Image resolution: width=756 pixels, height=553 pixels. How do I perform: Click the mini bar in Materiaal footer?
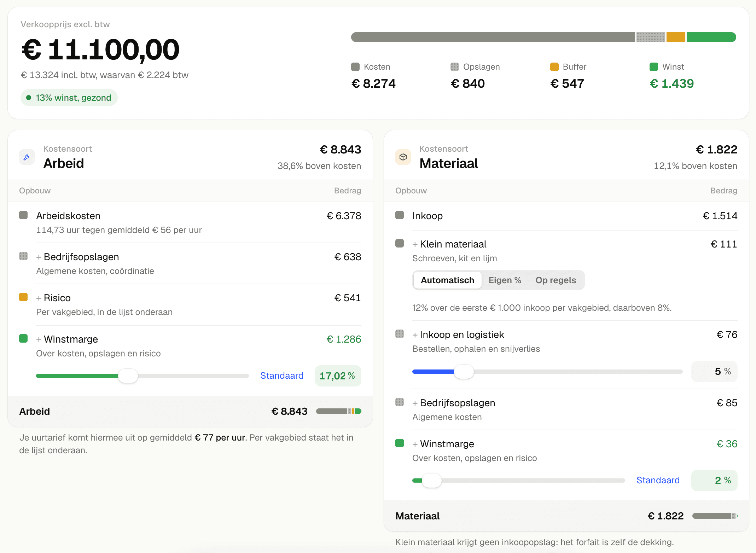[715, 516]
